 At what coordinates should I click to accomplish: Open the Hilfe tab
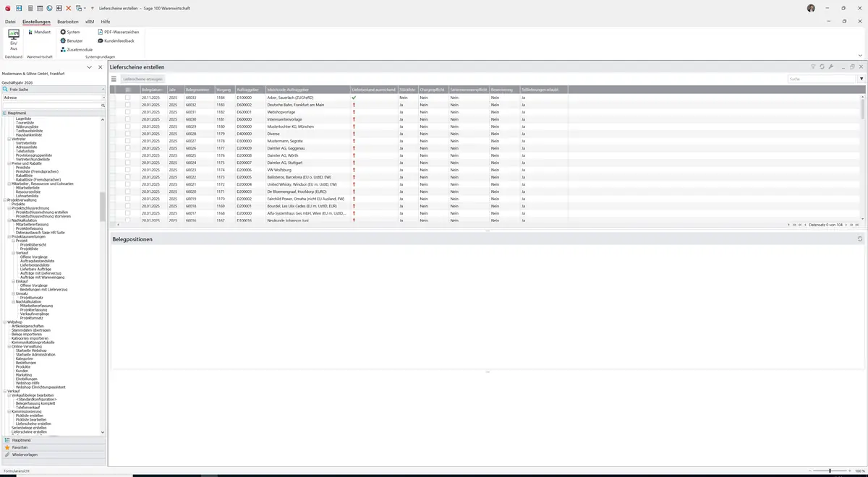(106, 22)
